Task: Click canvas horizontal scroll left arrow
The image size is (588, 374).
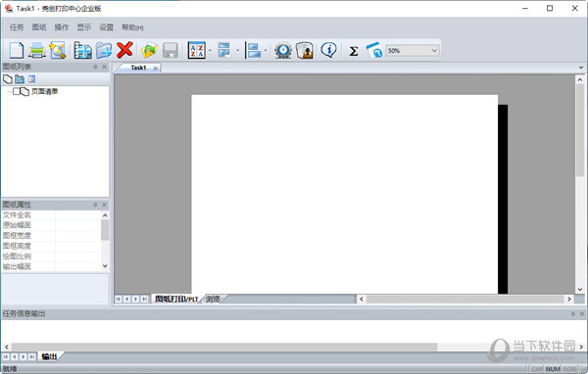Action: (362, 299)
